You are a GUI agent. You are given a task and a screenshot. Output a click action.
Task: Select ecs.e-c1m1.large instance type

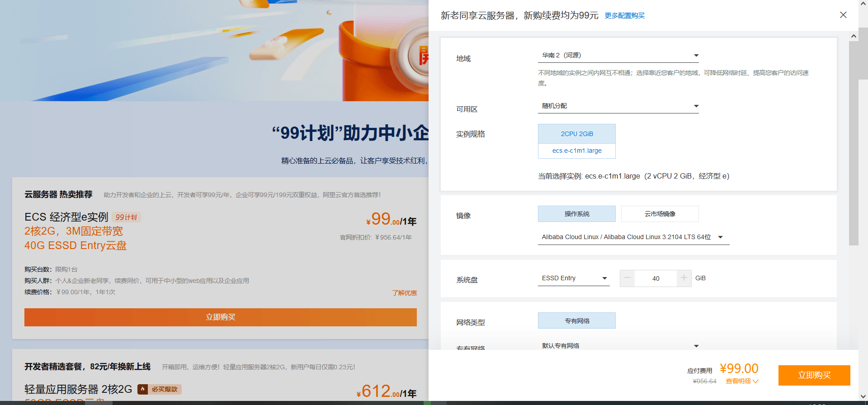[577, 151]
